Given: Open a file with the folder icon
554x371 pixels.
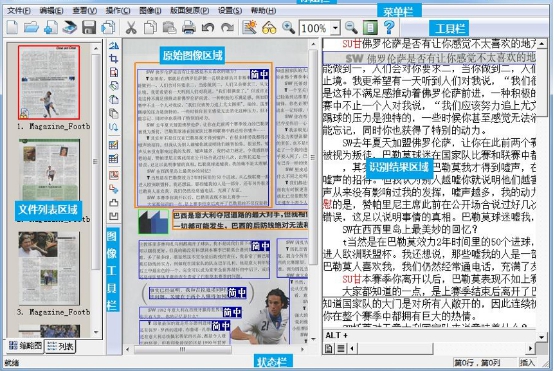Looking at the screenshot, I should tap(31, 28).
